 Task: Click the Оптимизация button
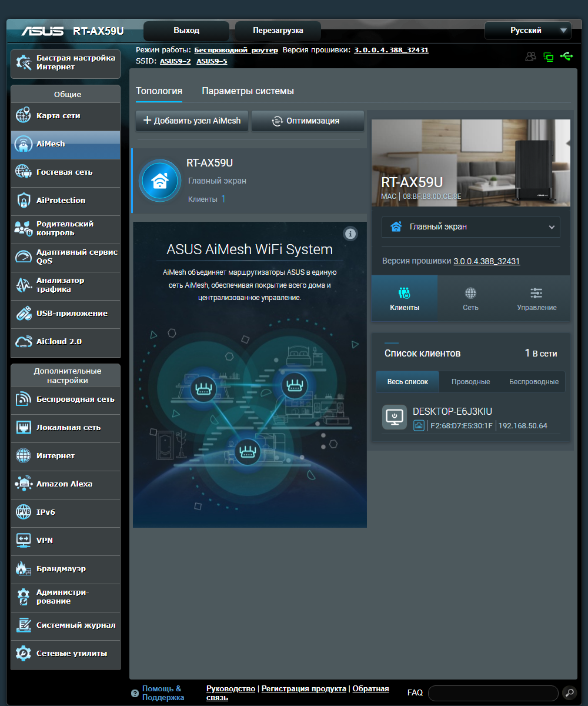pos(308,121)
